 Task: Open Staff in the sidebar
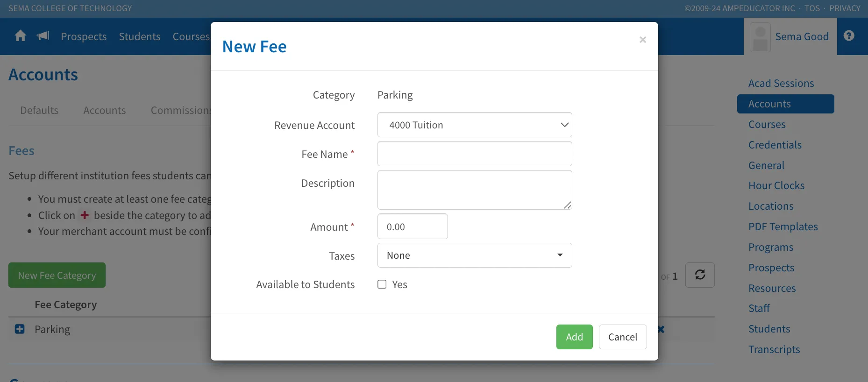(x=759, y=308)
